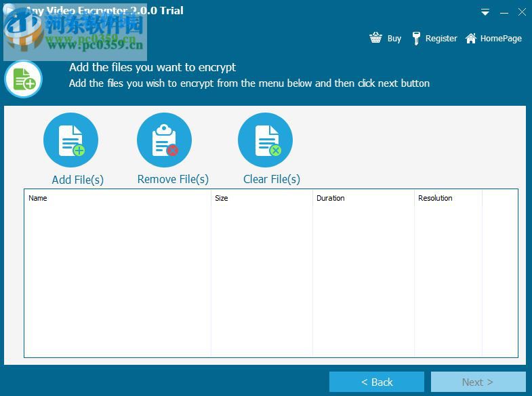Minimize the Any Video Encrypter window

[504, 13]
